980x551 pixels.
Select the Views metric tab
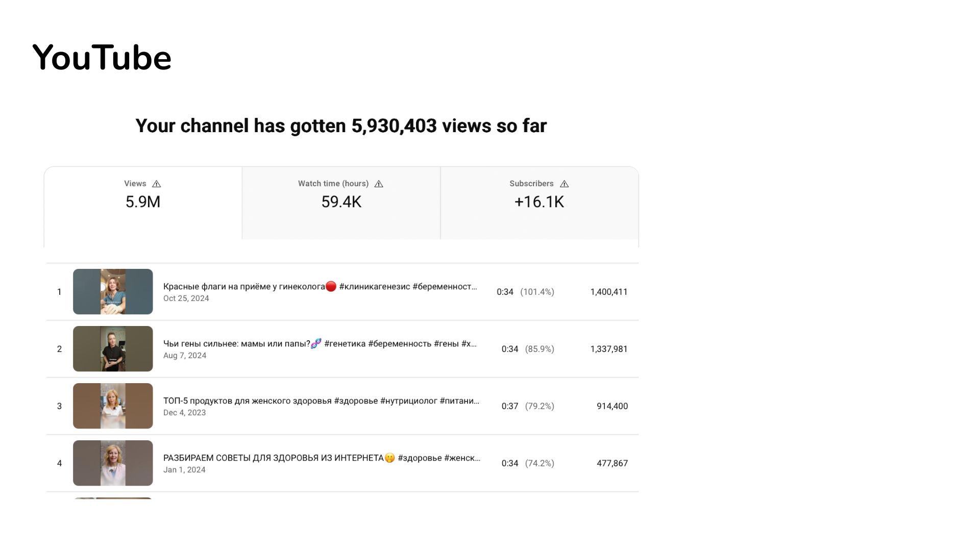point(143,203)
